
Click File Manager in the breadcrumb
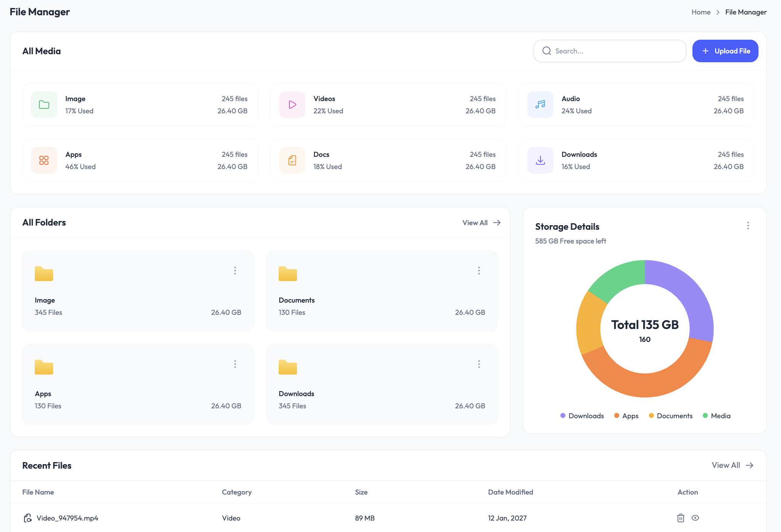coord(745,12)
